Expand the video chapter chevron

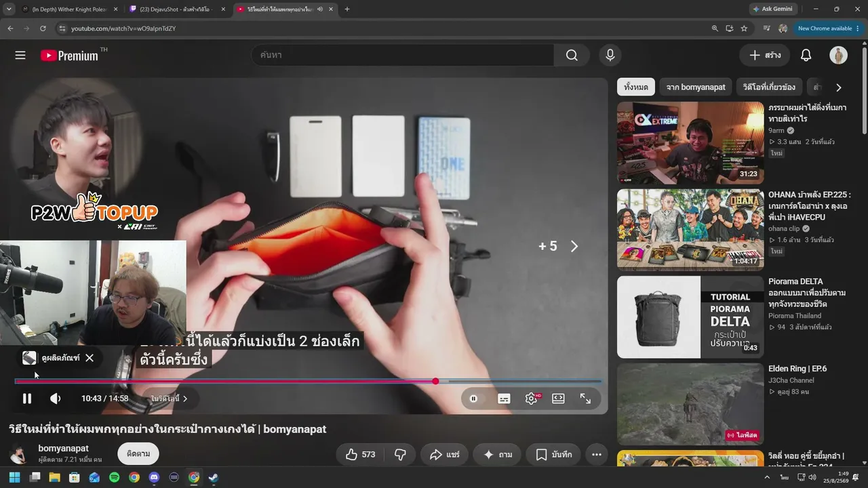click(184, 399)
